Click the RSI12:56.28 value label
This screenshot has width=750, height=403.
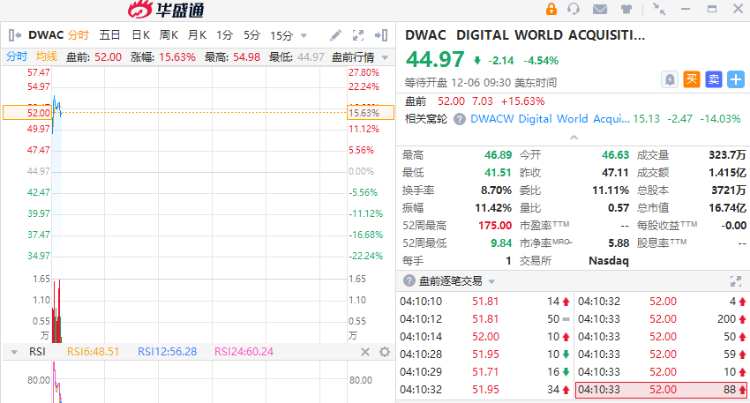[x=167, y=352]
